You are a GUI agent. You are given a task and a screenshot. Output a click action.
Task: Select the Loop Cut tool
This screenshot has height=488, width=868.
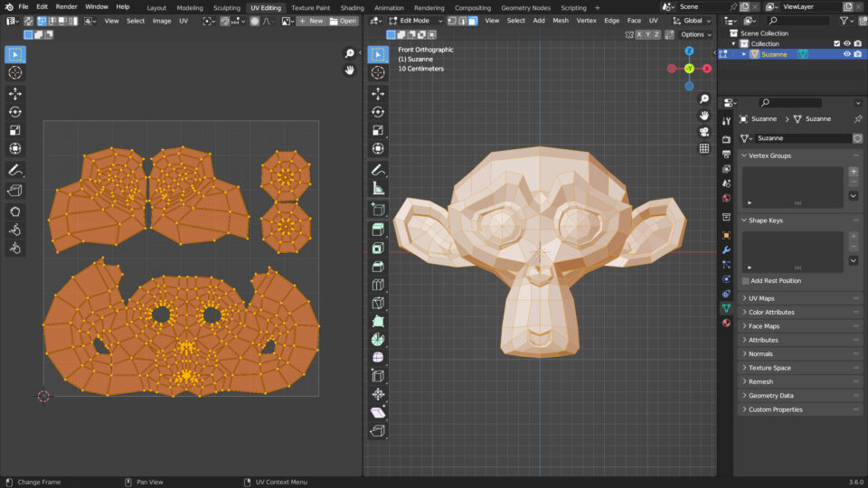click(x=378, y=285)
